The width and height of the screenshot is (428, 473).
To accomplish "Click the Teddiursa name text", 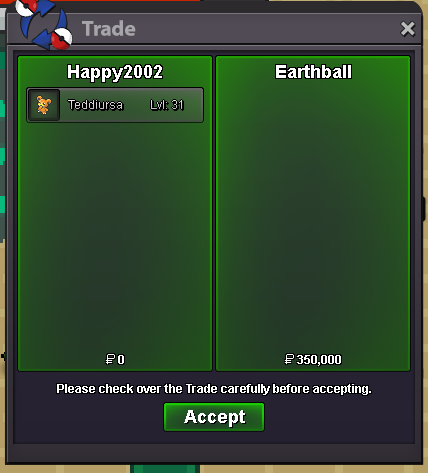I will click(96, 105).
